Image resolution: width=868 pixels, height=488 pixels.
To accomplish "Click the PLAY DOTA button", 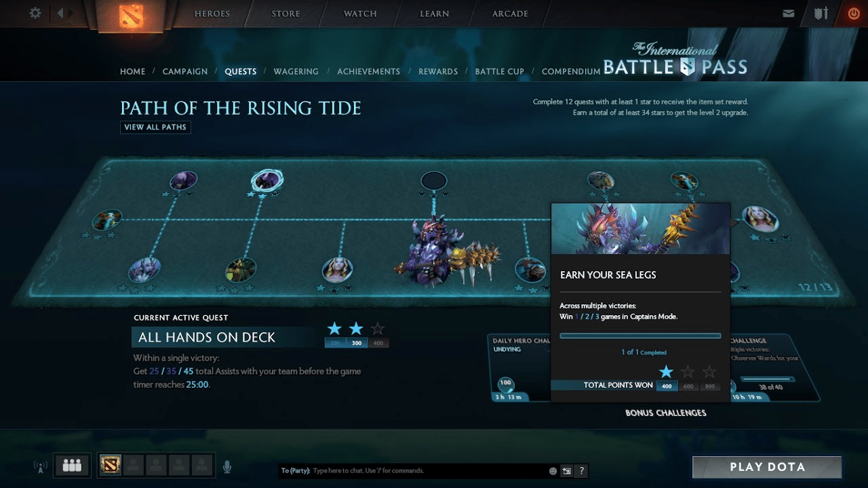I will 767,467.
